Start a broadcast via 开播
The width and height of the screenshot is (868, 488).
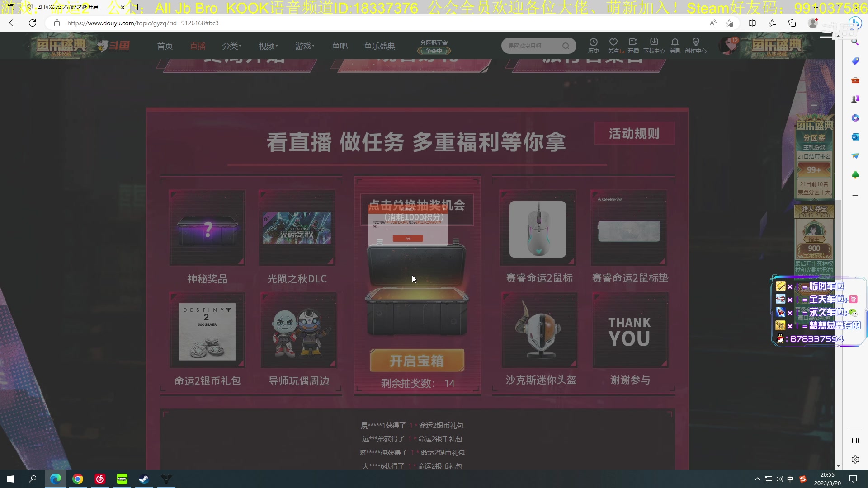point(633,46)
